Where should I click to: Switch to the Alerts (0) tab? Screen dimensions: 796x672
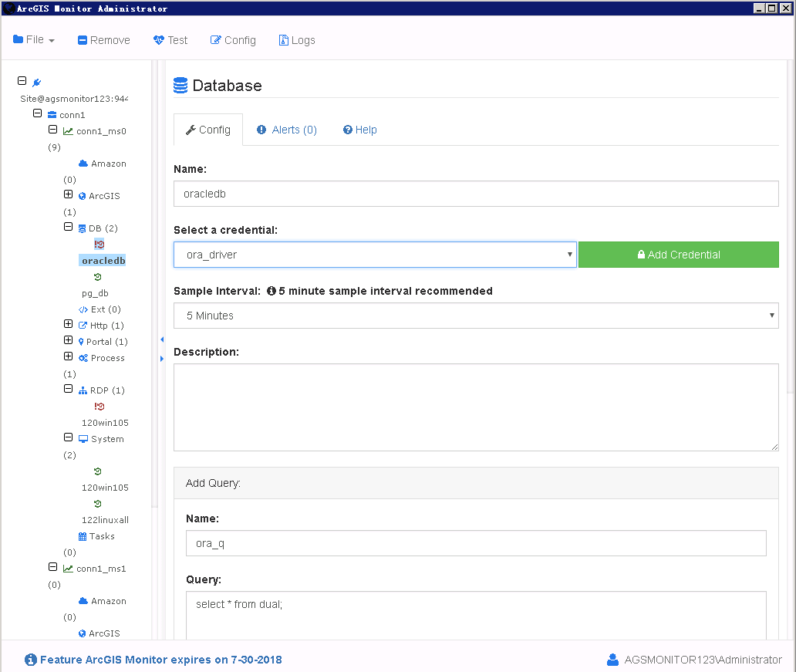(x=287, y=130)
